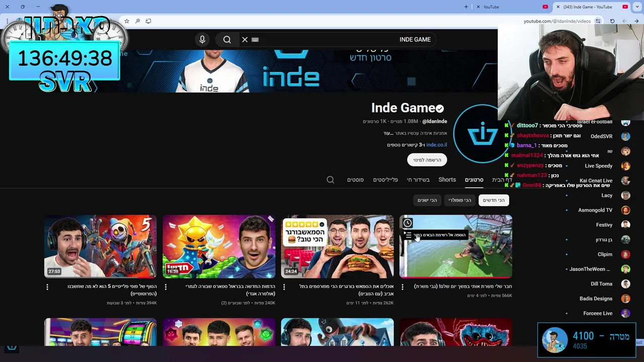This screenshot has width=644, height=362.
Task: Open the בשידור חי channel tab
Action: click(x=418, y=180)
